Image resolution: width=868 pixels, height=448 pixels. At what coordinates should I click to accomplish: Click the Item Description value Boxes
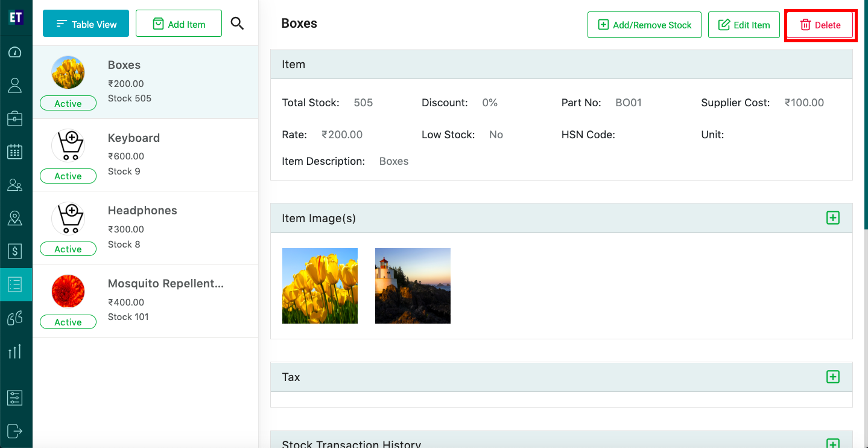click(x=394, y=161)
